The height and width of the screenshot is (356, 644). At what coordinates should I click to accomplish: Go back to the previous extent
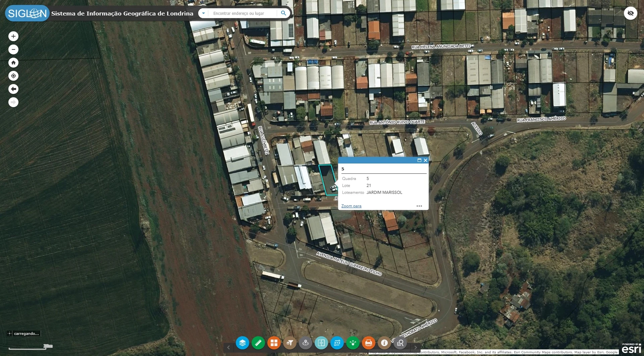coord(13,89)
